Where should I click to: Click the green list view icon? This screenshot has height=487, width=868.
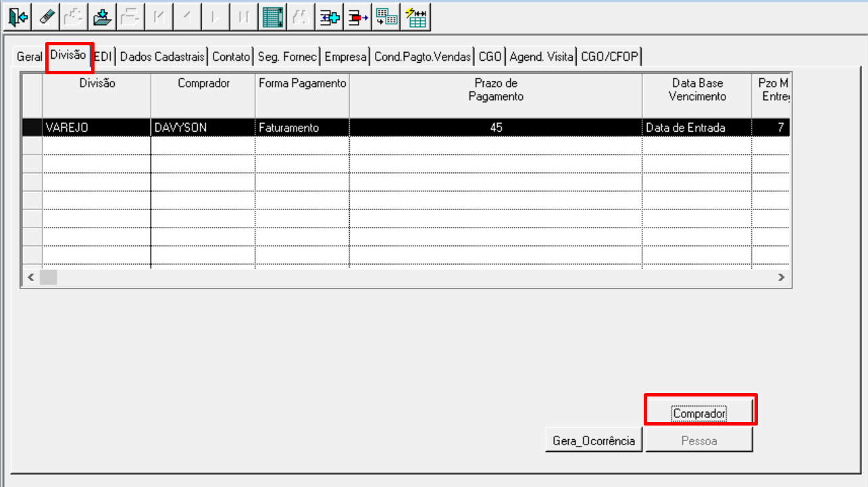pos(274,17)
